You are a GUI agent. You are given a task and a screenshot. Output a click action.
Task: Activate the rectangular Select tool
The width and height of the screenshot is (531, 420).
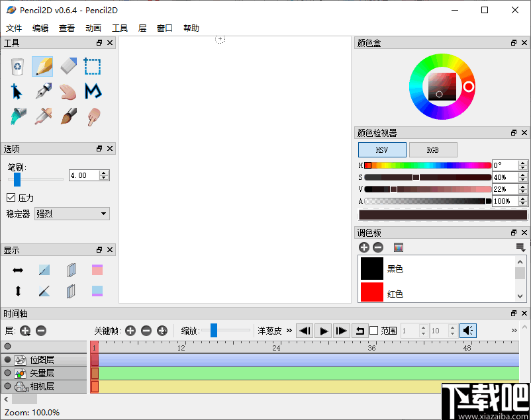coord(92,66)
